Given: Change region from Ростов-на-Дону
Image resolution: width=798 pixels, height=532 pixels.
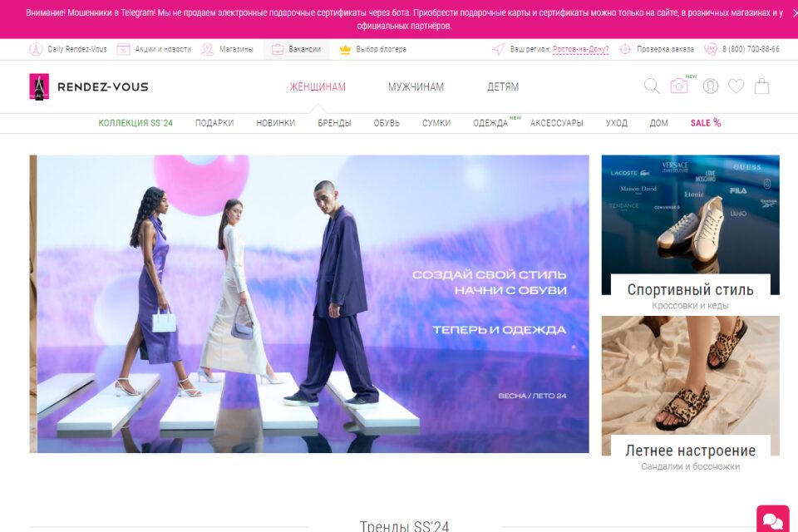Looking at the screenshot, I should (x=580, y=49).
